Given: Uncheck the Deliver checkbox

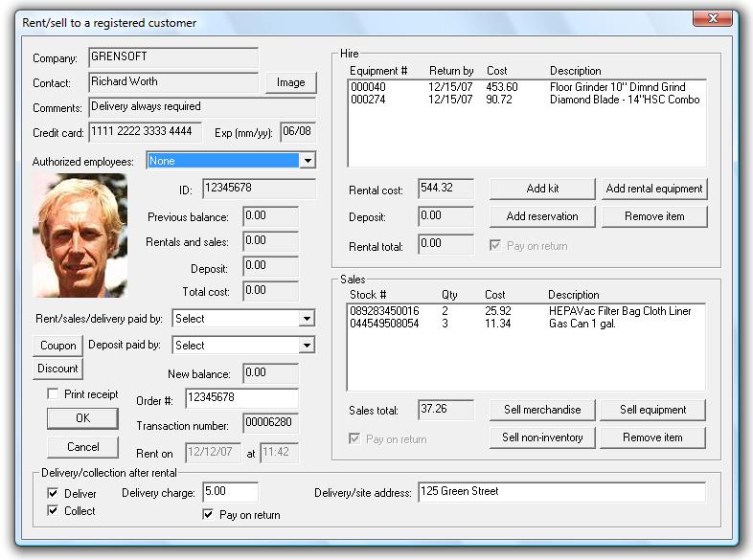Looking at the screenshot, I should pos(54,493).
